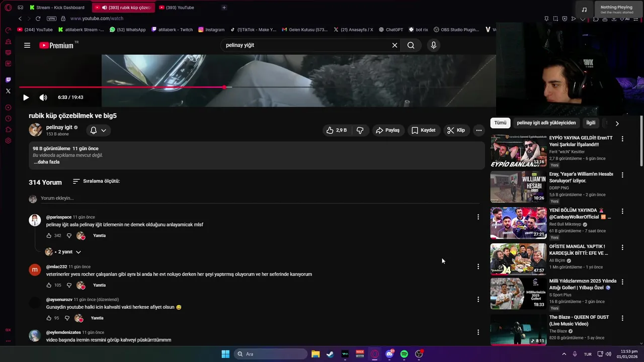Expand description with '...daha fazla'
This screenshot has height=362, width=644.
tap(46, 162)
